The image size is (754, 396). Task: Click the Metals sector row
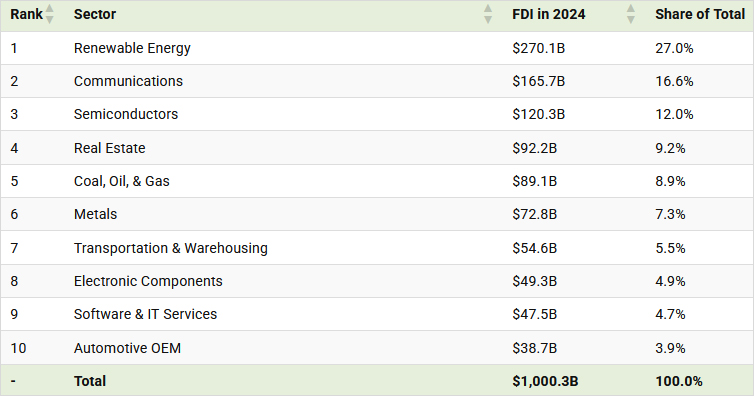(x=377, y=214)
